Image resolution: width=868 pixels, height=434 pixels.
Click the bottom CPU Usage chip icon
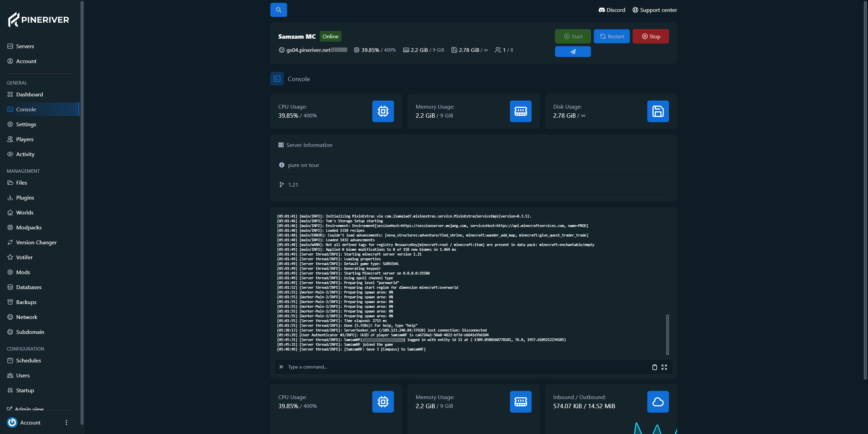383,402
